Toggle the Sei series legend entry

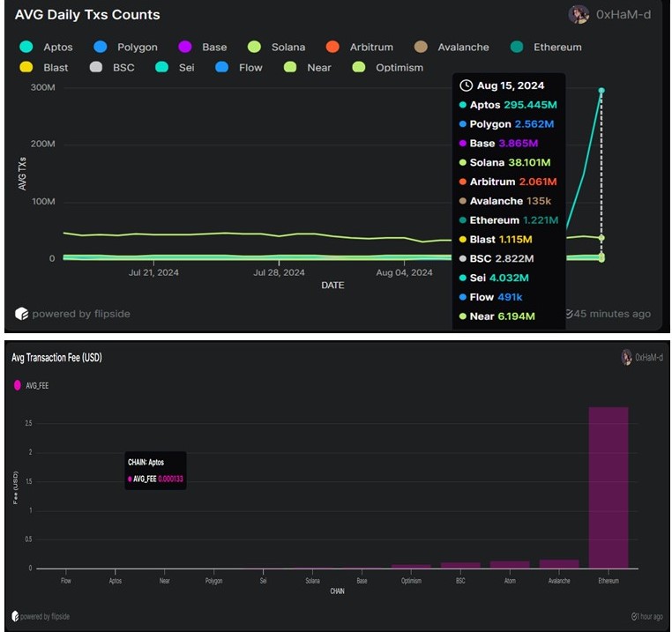(175, 68)
